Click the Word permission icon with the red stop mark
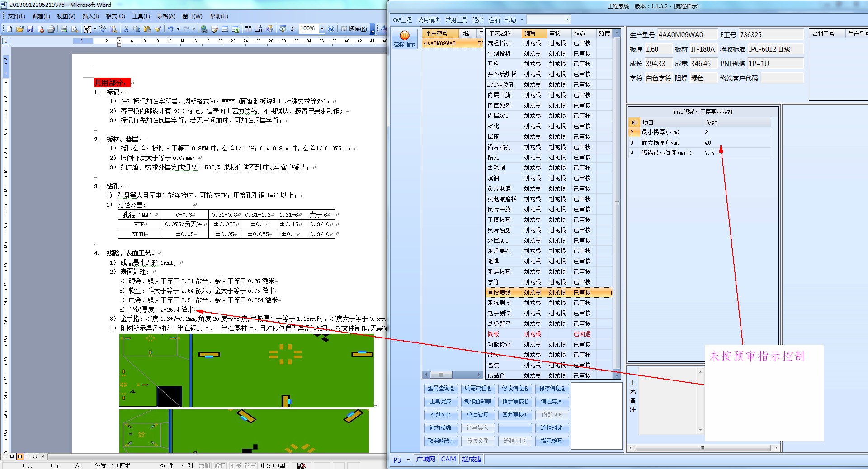Viewport: 868px width, 469px height. click(41, 29)
